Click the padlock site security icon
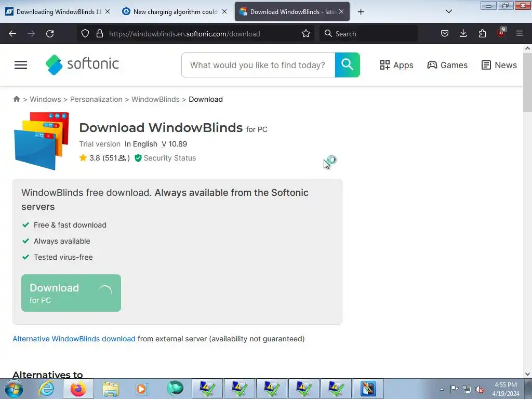The width and height of the screenshot is (532, 399). click(99, 34)
